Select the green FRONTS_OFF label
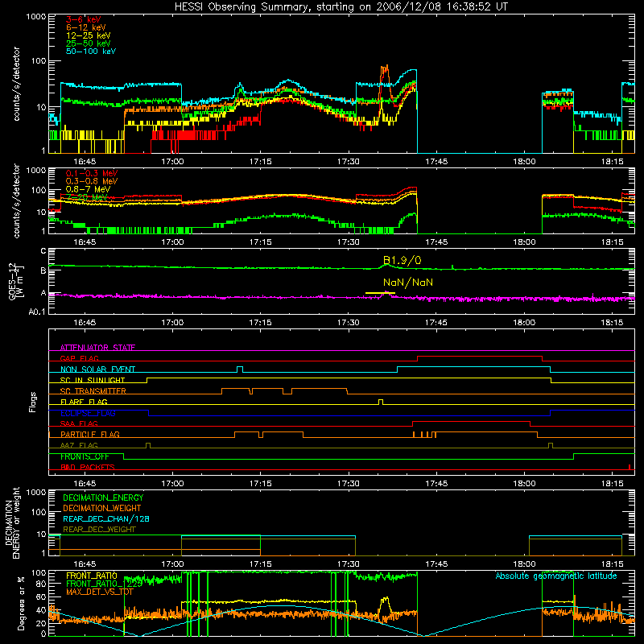Viewport: 644px width, 644px height. point(85,456)
